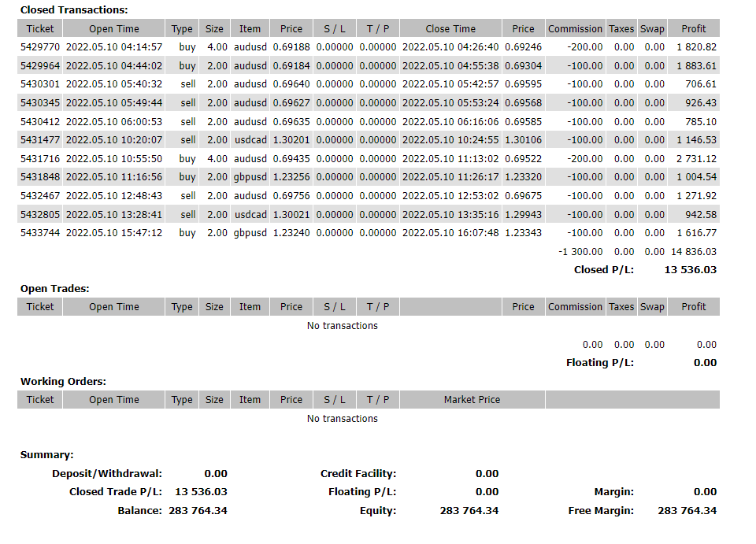
Task: Click profit value 1 616.77
Action: [697, 233]
